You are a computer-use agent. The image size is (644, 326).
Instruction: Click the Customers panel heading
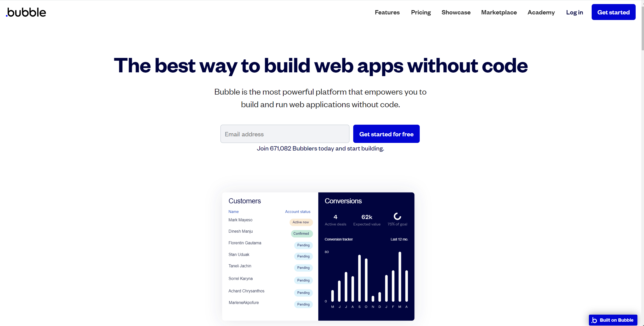pos(245,201)
